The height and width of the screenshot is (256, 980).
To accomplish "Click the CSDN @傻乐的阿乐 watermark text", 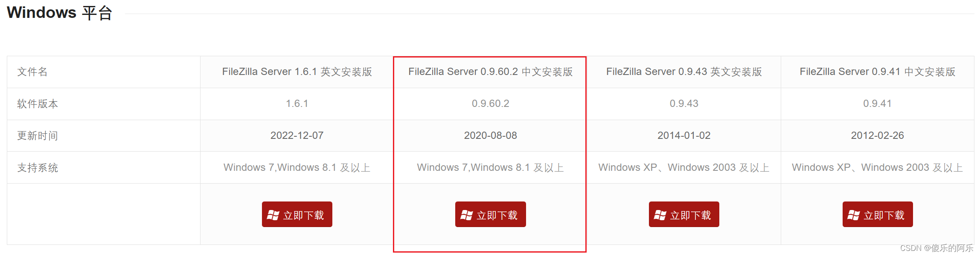I will (x=937, y=248).
